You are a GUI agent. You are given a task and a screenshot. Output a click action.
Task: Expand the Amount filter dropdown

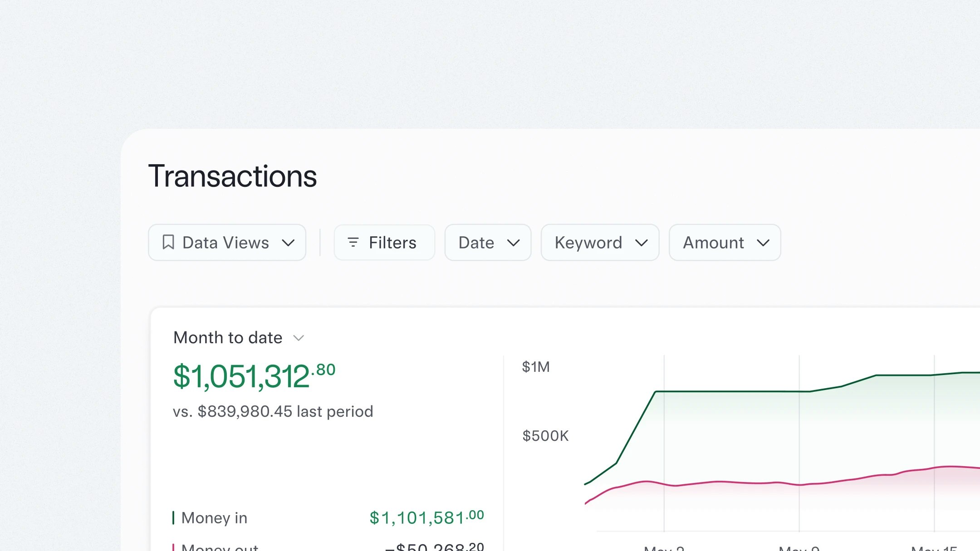coord(724,243)
